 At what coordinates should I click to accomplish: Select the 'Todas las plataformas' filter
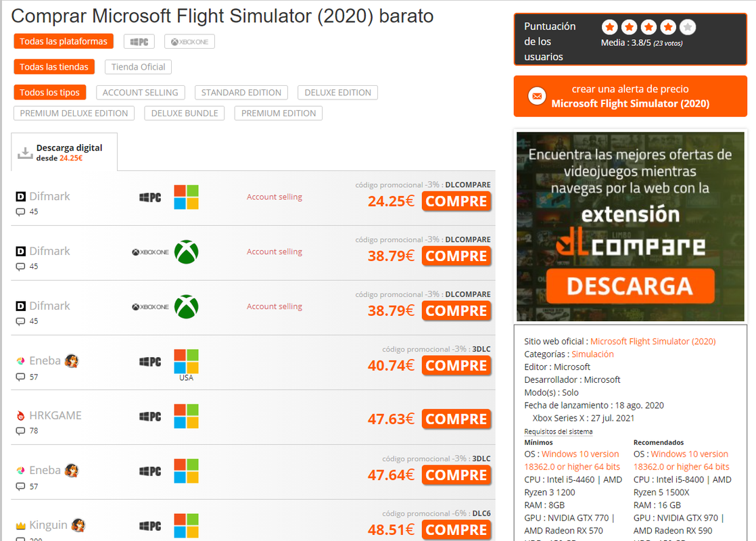tap(64, 41)
